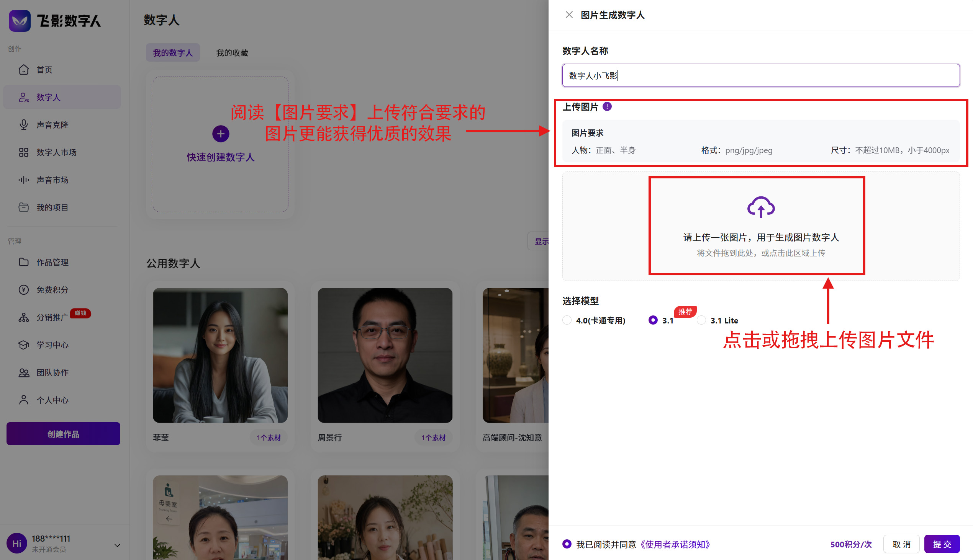Viewport: 973px width, 560px height.
Task: Expand the account menu chevron
Action: (x=117, y=545)
